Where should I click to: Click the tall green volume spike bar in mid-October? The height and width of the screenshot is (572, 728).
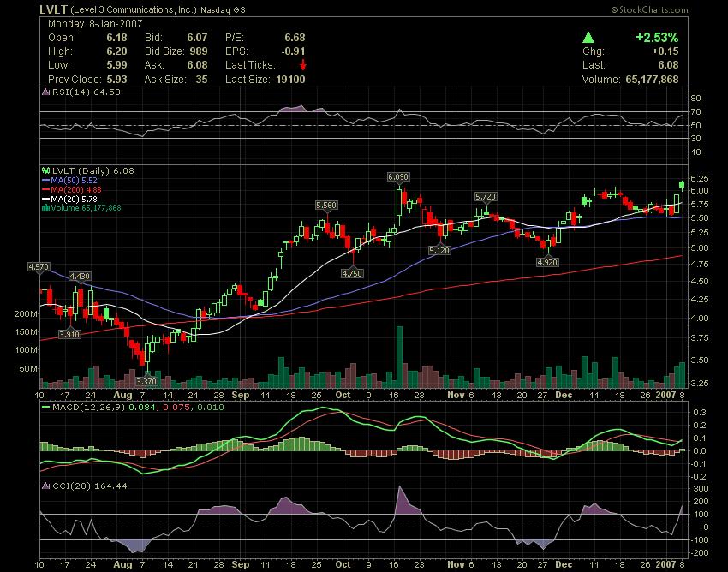pyautogui.click(x=399, y=357)
